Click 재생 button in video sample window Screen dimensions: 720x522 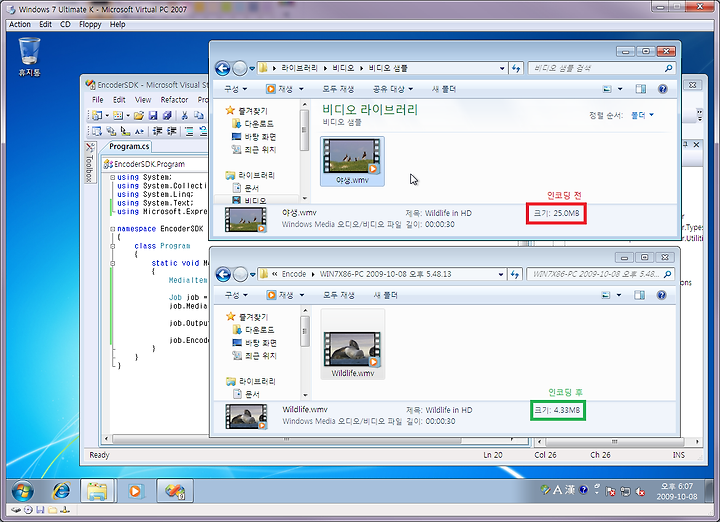[280, 89]
